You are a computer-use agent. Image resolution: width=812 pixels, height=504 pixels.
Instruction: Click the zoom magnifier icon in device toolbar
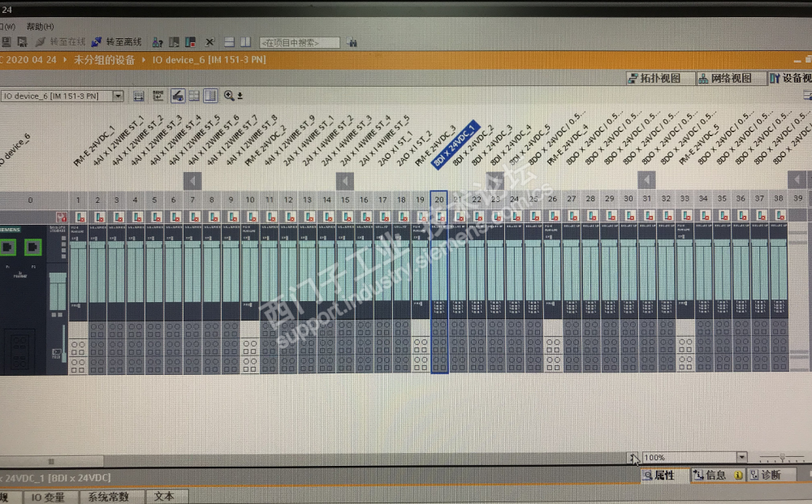pos(229,96)
